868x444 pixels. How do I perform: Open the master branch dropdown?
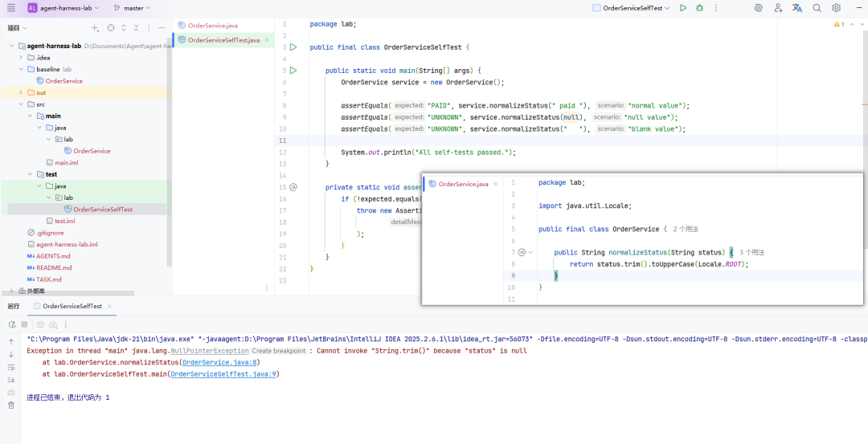tap(132, 8)
